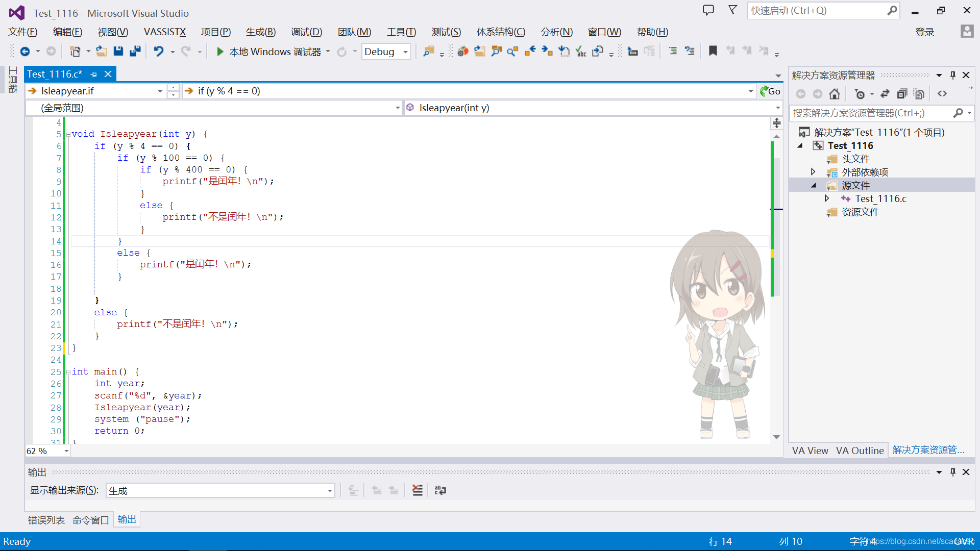980x551 pixels.
Task: Select Test_1116.c in Solution Explorer
Action: pyautogui.click(x=880, y=198)
